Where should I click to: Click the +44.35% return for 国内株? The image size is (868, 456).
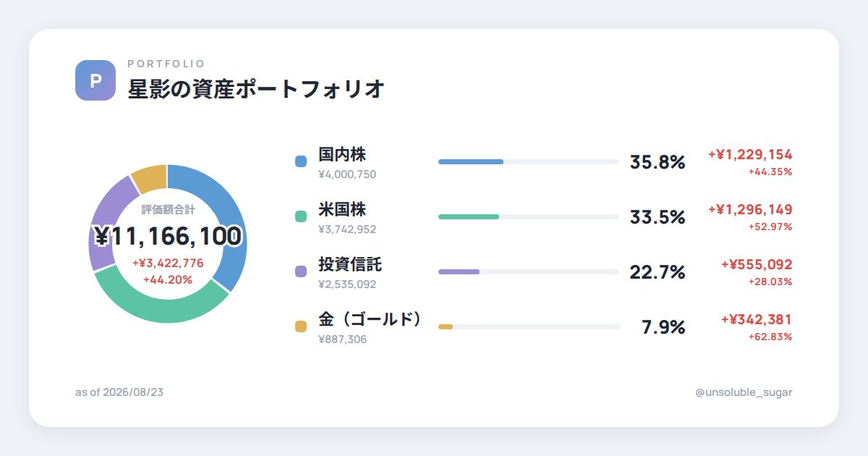point(770,172)
